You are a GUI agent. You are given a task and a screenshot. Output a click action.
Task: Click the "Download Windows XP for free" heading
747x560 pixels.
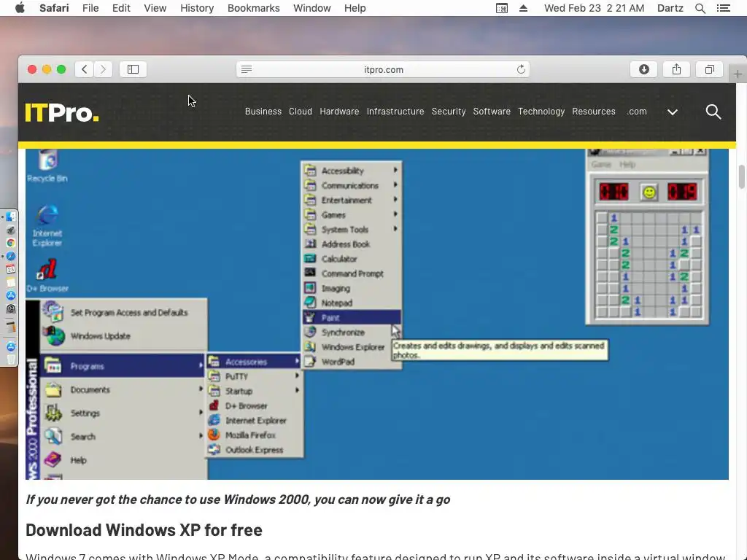144,530
